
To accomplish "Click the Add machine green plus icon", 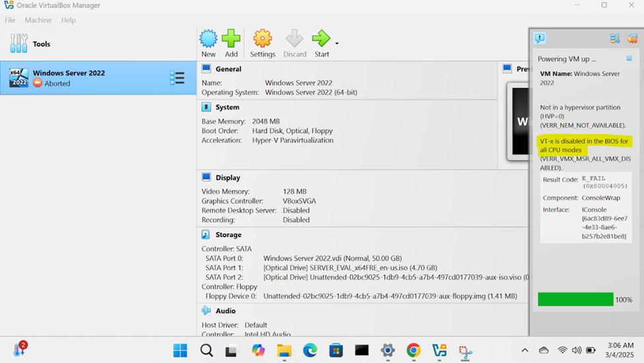I will (x=231, y=38).
